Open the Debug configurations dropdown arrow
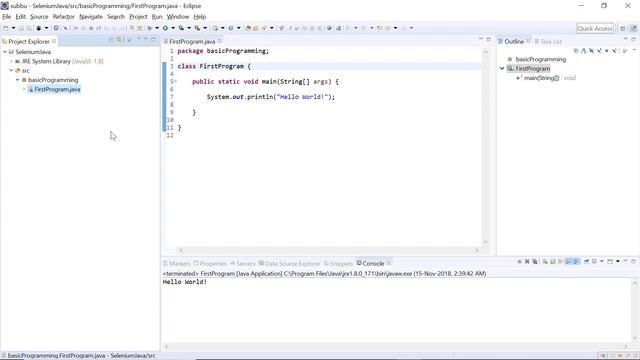 [x=157, y=28]
